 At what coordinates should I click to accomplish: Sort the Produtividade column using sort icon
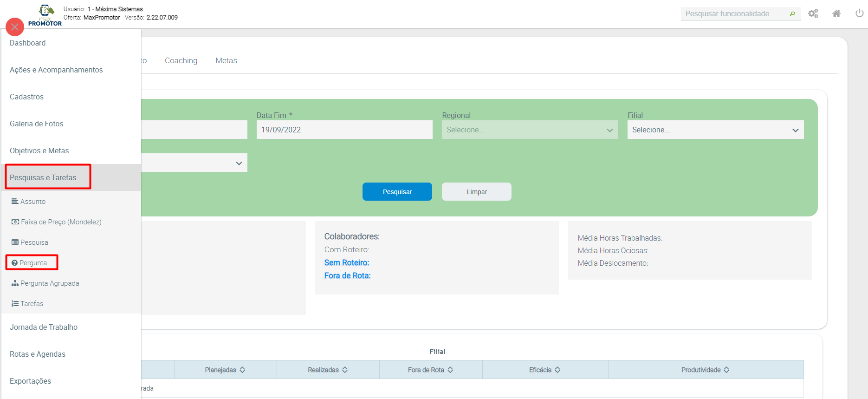tap(726, 370)
